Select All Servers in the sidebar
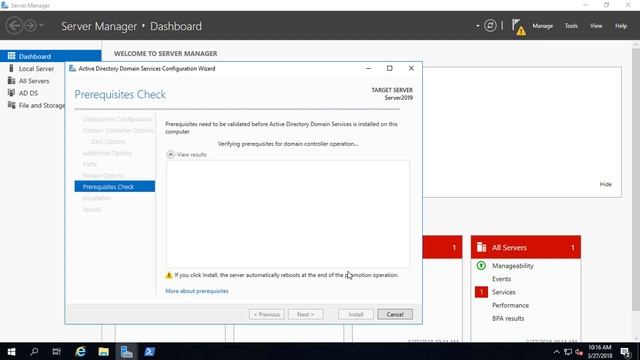This screenshot has height=360, width=640. [x=34, y=81]
